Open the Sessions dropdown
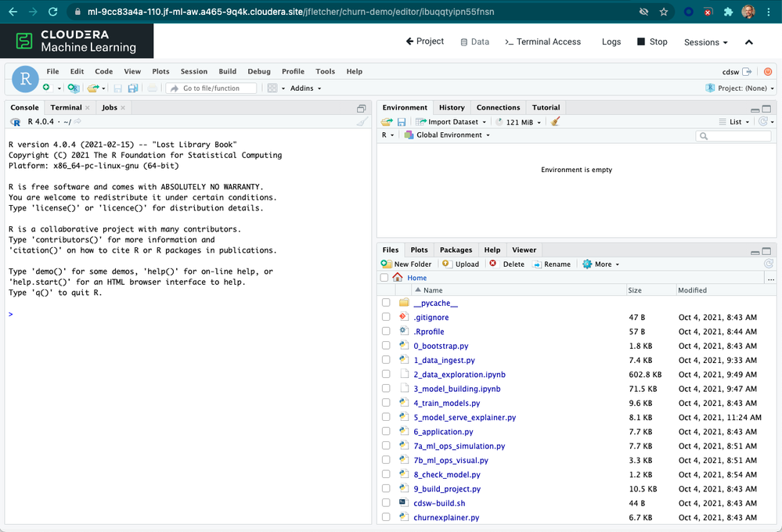Viewport: 782px width, 532px height. tap(705, 42)
